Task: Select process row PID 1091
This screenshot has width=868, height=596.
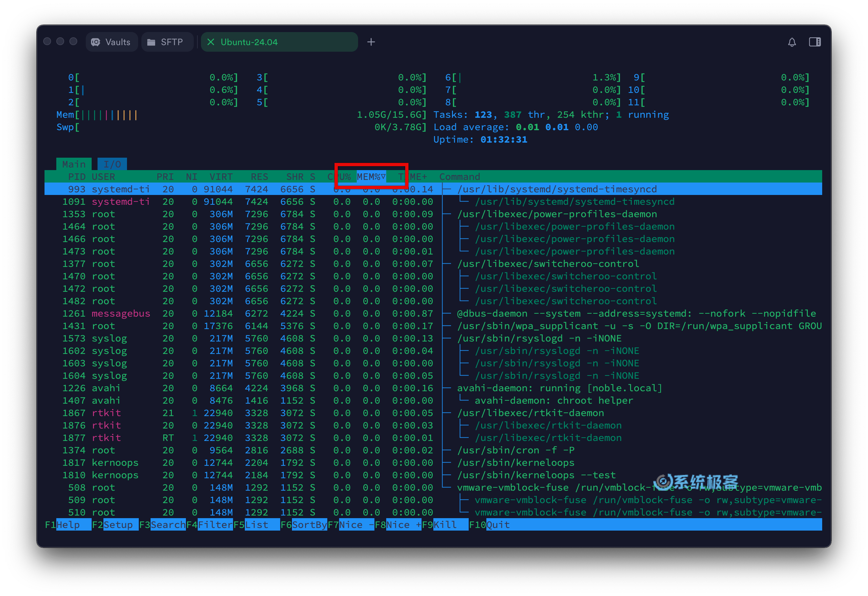Action: coord(433,202)
